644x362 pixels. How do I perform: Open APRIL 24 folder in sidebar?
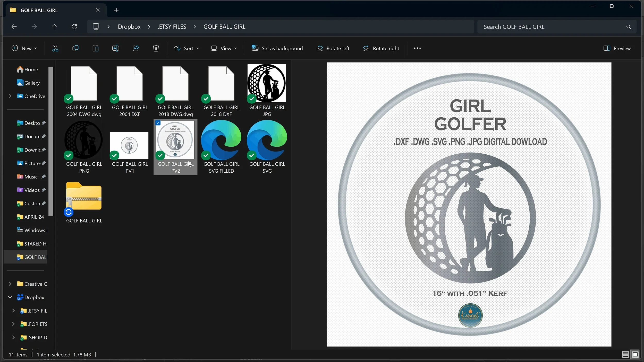[x=31, y=217]
